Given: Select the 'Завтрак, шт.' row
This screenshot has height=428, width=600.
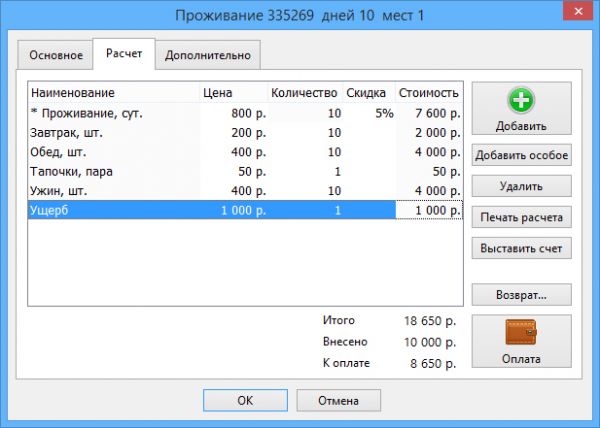Looking at the screenshot, I should tap(245, 133).
